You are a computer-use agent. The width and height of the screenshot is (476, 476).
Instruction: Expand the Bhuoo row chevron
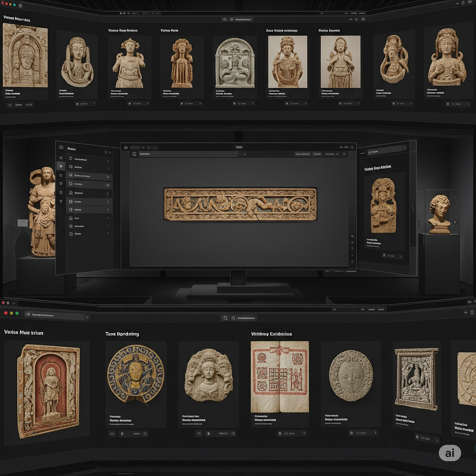(108, 233)
